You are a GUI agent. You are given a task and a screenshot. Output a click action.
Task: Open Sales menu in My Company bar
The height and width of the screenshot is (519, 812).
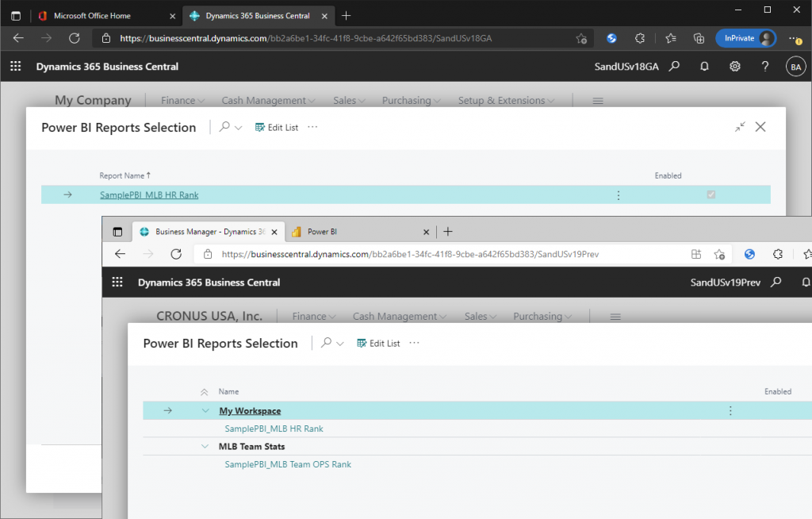349,101
